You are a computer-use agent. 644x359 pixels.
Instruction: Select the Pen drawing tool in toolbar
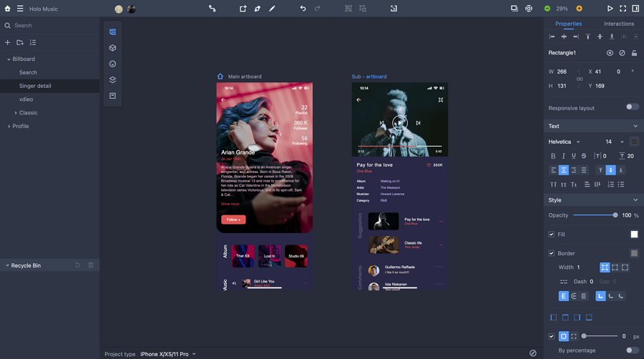[257, 9]
